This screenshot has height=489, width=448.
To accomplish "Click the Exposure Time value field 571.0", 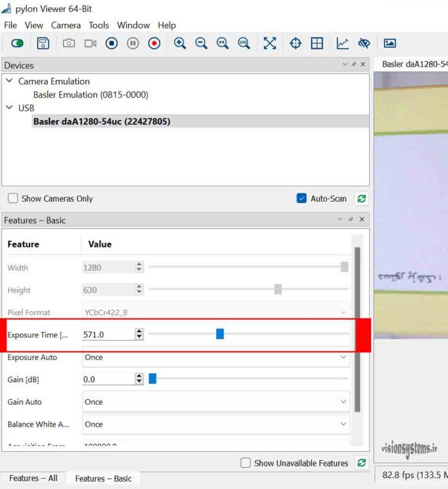I will point(108,334).
